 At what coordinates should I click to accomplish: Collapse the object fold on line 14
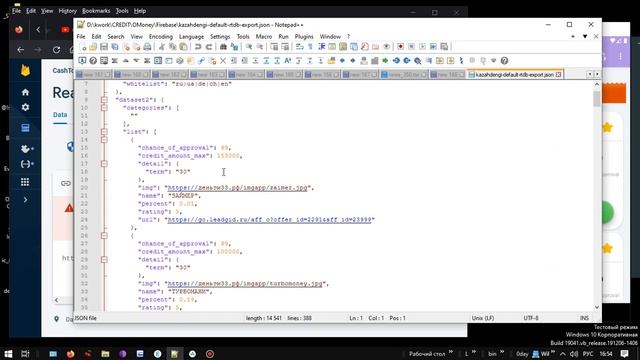click(104, 140)
